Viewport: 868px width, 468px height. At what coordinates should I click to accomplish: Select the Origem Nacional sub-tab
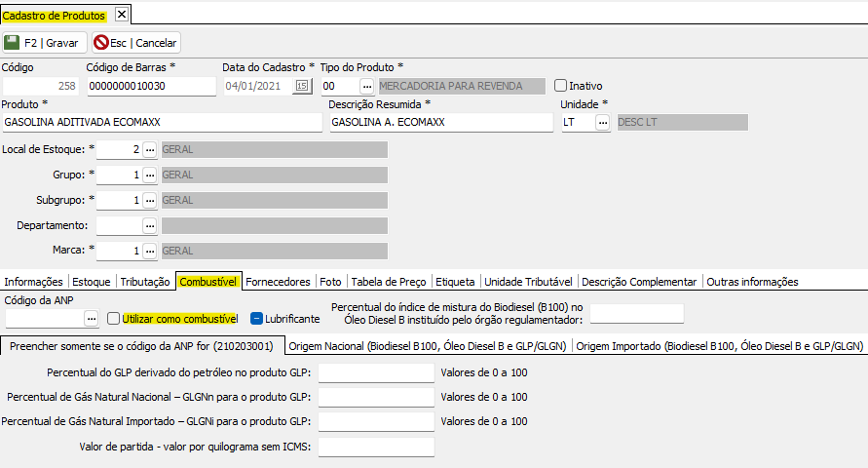(429, 346)
